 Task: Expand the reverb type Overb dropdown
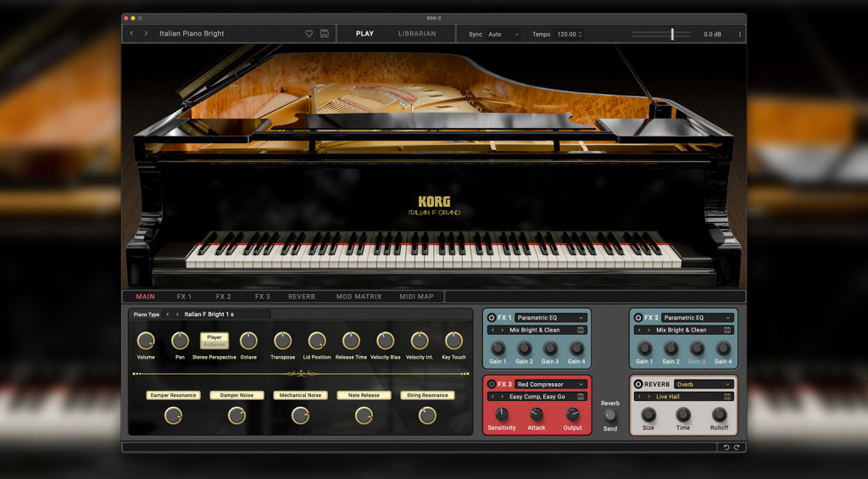tap(702, 384)
